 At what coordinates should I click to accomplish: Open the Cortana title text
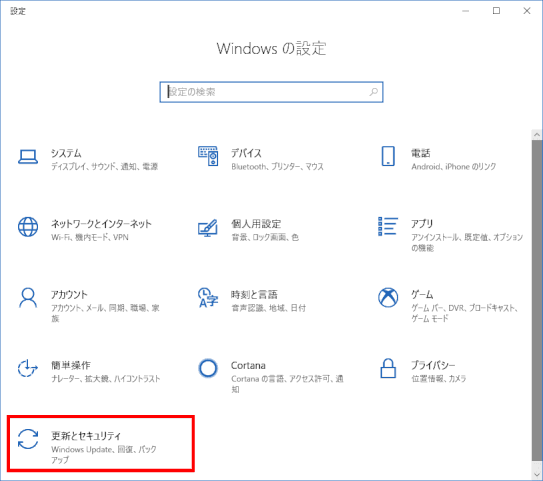248,365
